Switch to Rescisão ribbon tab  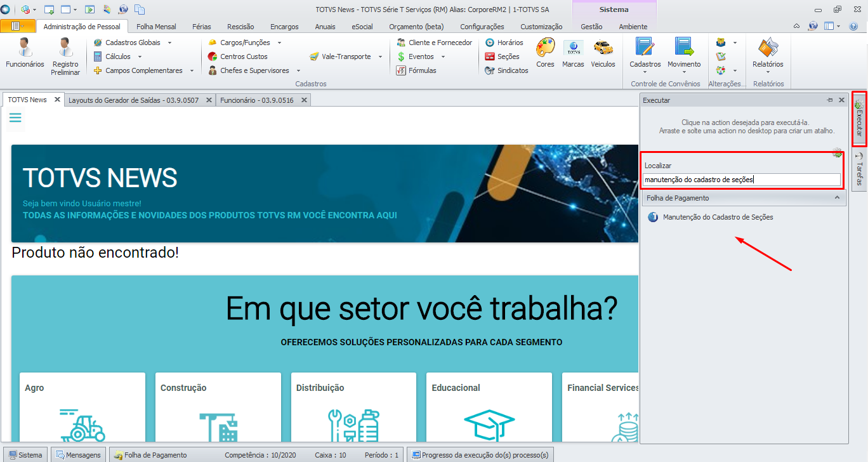click(240, 27)
